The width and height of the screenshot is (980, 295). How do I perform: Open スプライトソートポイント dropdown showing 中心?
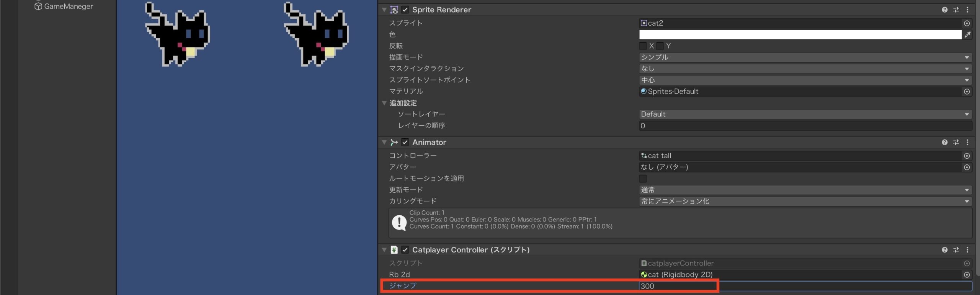(805, 80)
